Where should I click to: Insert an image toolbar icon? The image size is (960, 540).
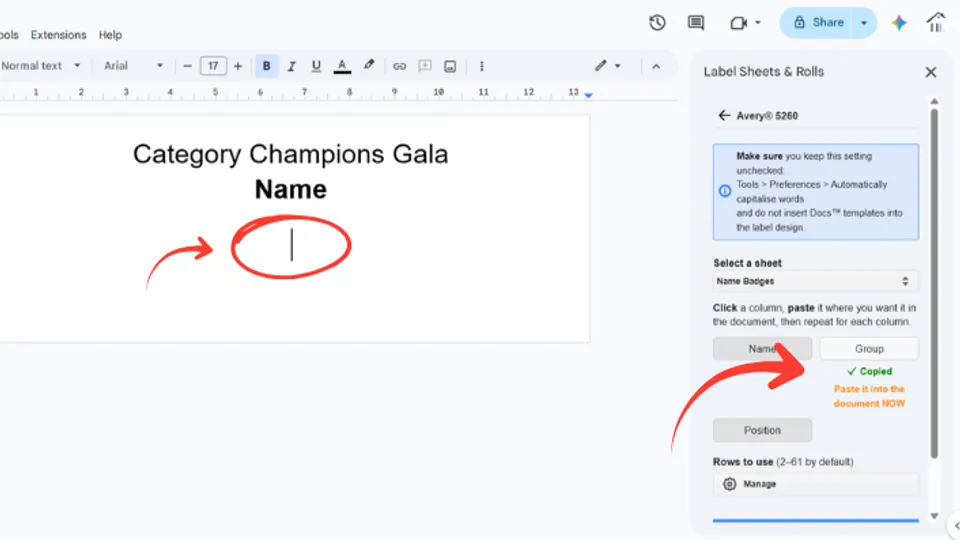pos(450,66)
